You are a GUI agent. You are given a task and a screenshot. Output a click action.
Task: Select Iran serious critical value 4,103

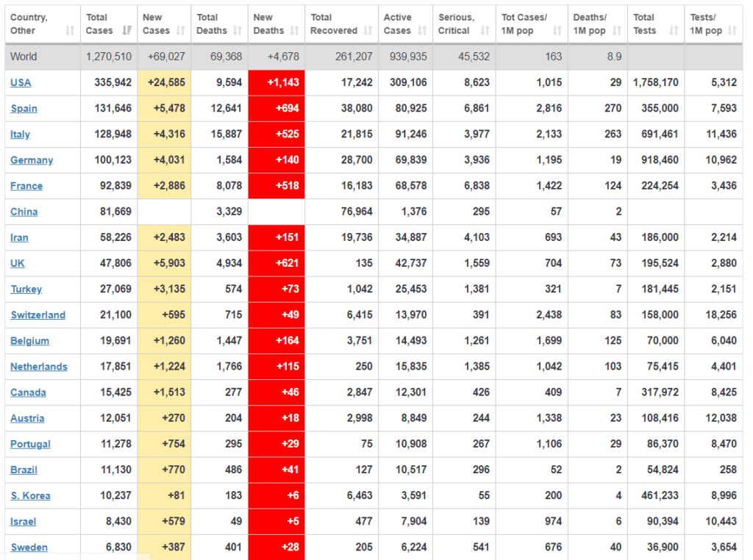tap(477, 237)
